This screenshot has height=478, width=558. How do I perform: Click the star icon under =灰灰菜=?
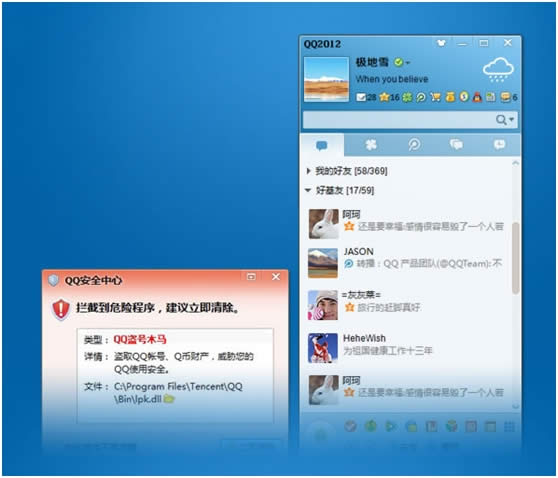point(349,307)
